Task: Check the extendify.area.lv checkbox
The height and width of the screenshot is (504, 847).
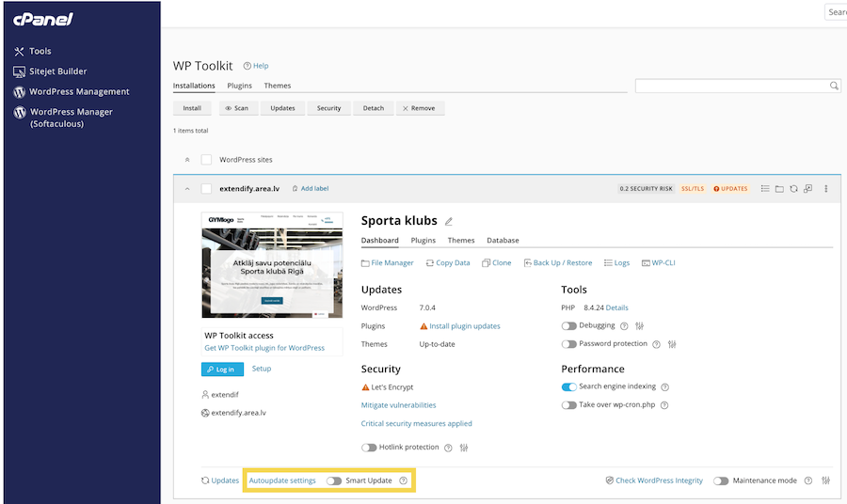Action: [x=206, y=189]
